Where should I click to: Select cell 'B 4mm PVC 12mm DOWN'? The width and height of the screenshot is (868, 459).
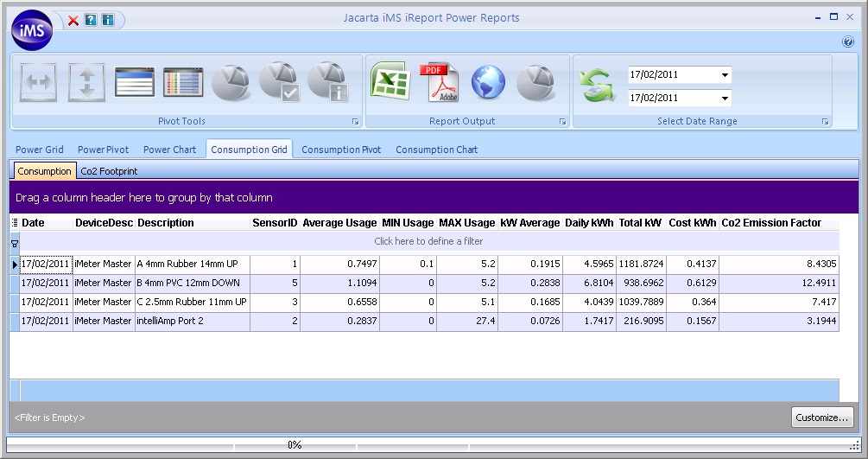tap(193, 283)
